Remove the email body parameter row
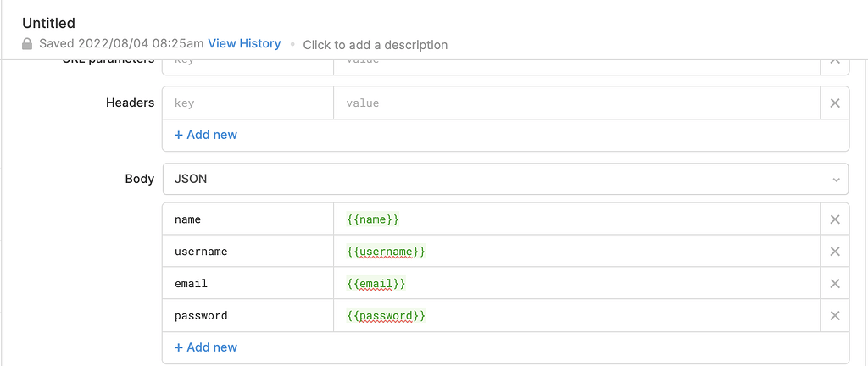The height and width of the screenshot is (366, 868). click(834, 284)
